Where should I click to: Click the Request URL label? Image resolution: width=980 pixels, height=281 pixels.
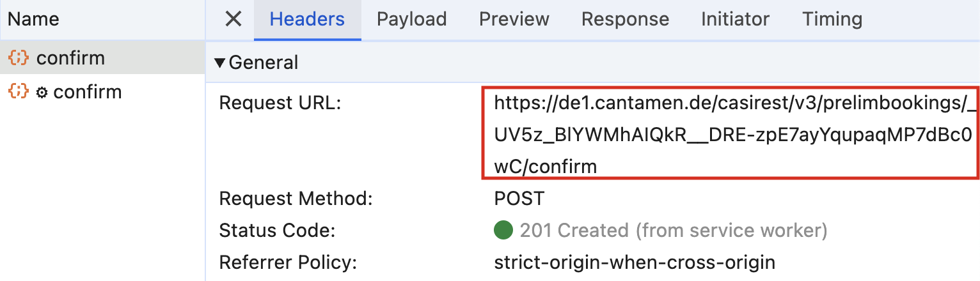tap(280, 103)
